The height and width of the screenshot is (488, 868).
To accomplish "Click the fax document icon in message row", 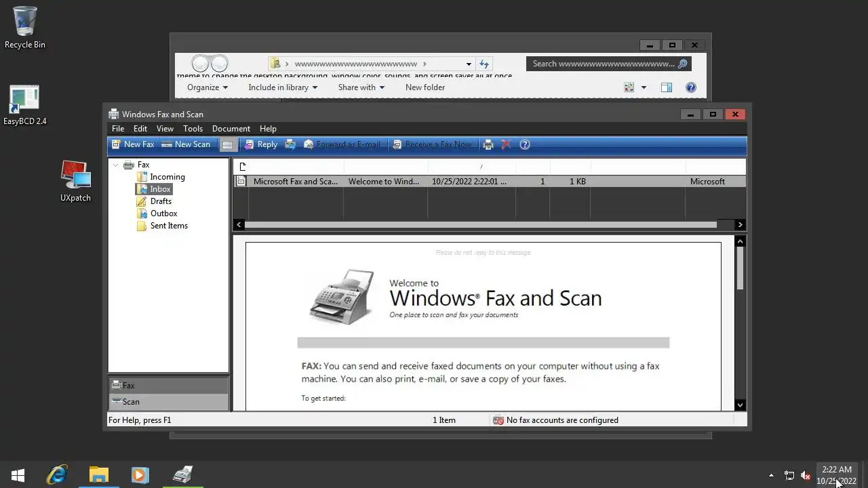I will (241, 182).
